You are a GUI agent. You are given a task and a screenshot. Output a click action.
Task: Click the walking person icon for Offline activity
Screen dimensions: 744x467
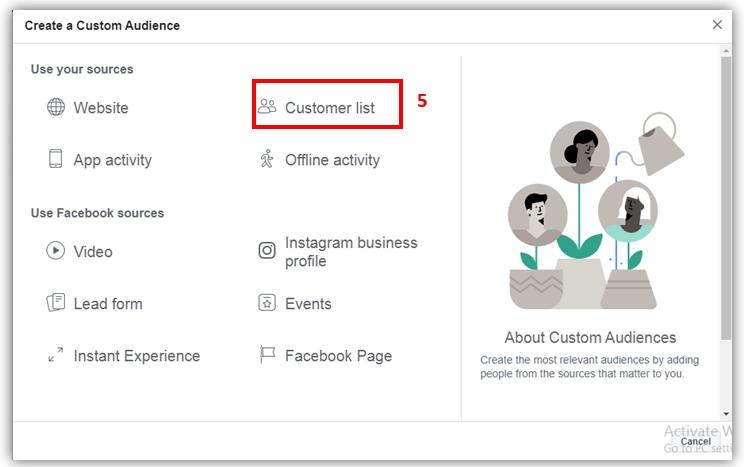[267, 159]
